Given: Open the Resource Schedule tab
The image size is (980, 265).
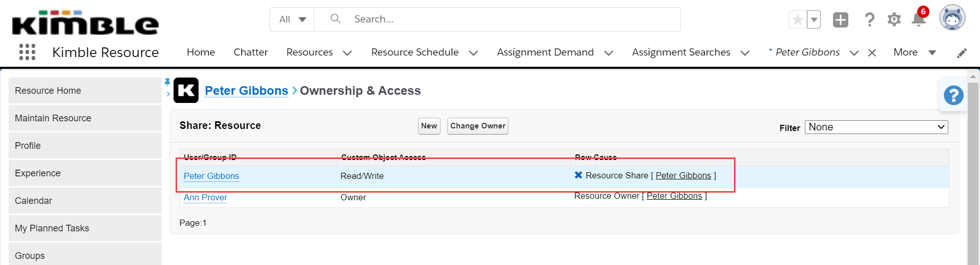Looking at the screenshot, I should pyautogui.click(x=415, y=52).
